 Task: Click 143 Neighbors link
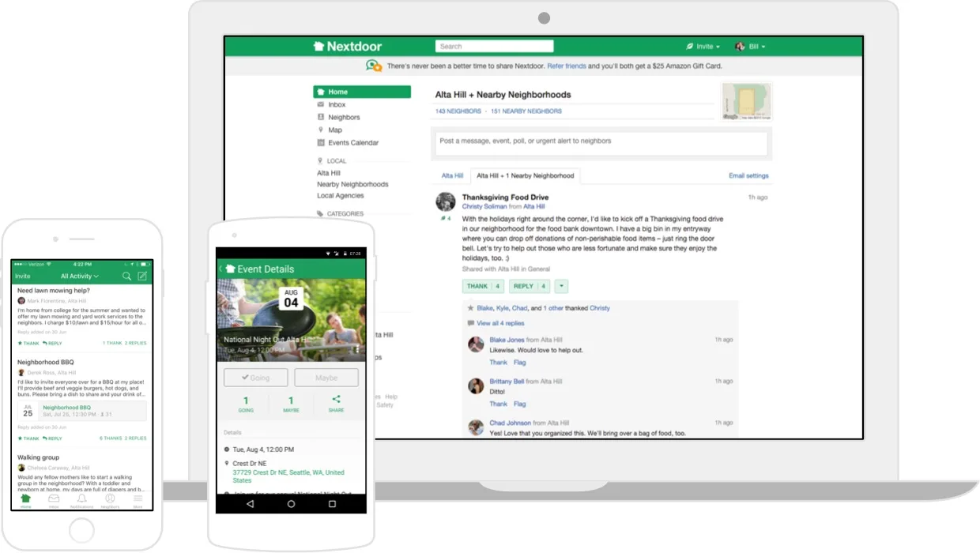click(x=458, y=111)
